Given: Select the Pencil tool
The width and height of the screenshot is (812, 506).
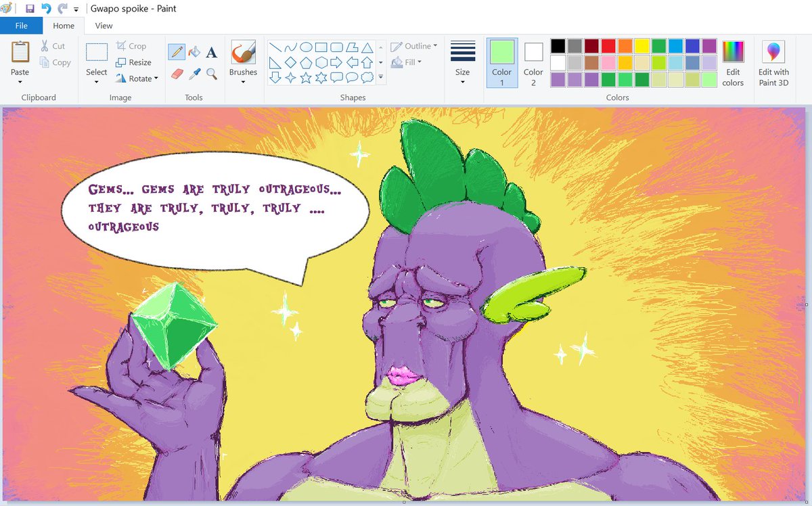Looking at the screenshot, I should (x=177, y=52).
